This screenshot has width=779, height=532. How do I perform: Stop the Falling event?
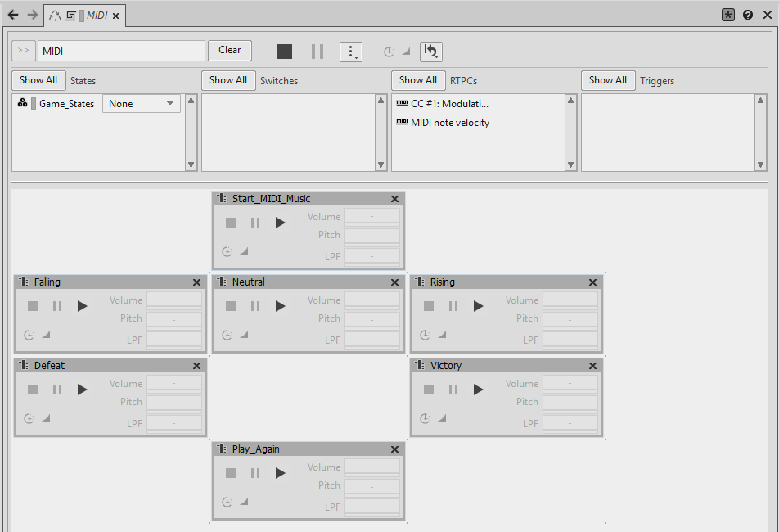(33, 306)
